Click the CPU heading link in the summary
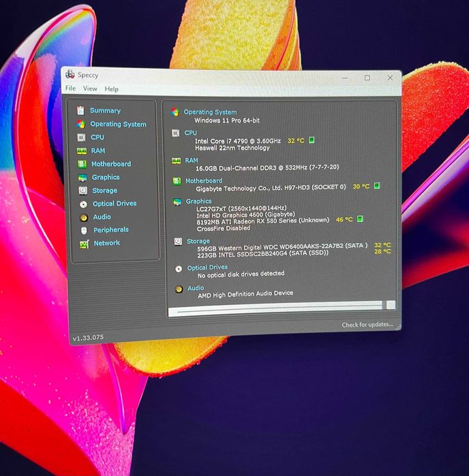This screenshot has height=476, width=469. (x=191, y=133)
